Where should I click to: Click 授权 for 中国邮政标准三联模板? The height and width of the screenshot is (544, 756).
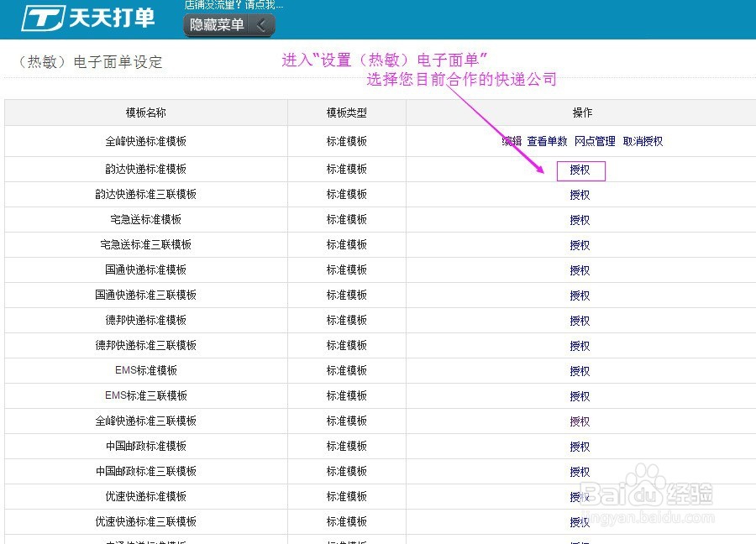click(580, 472)
